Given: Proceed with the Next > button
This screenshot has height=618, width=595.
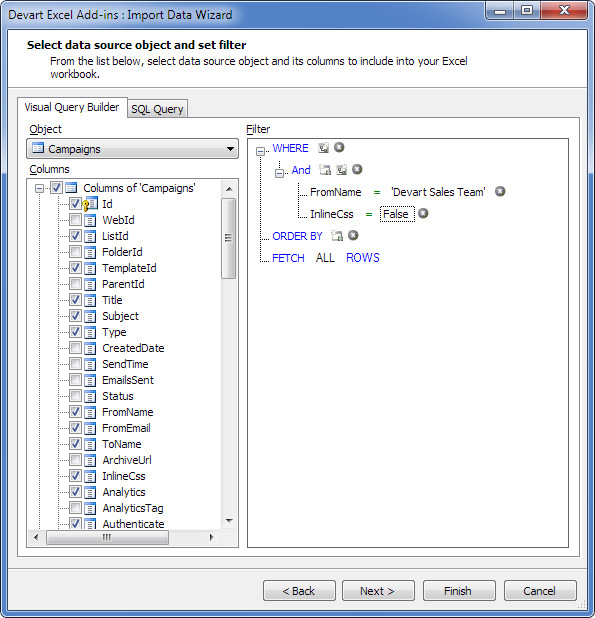Looking at the screenshot, I should (378, 591).
